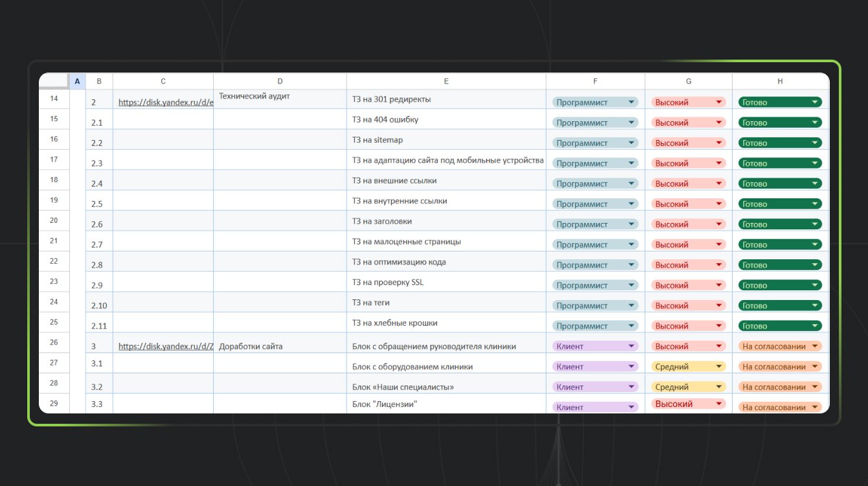The width and height of the screenshot is (868, 486).
Task: Open the Yandex disk link in row 14
Action: click(x=165, y=102)
